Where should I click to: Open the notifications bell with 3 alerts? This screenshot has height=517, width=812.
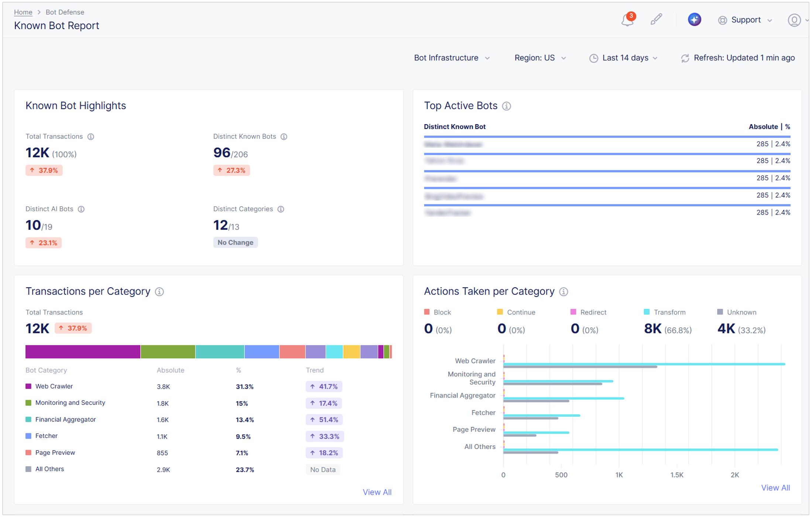[627, 20]
